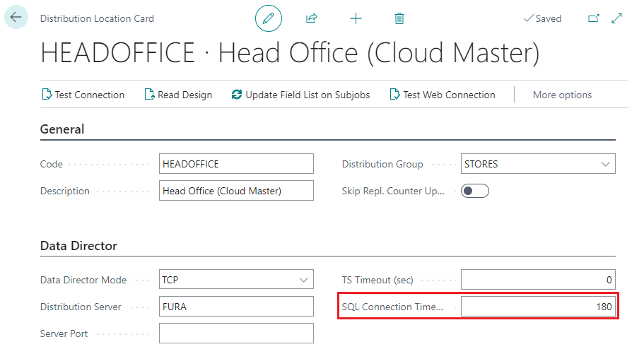Click the share icon

[311, 18]
